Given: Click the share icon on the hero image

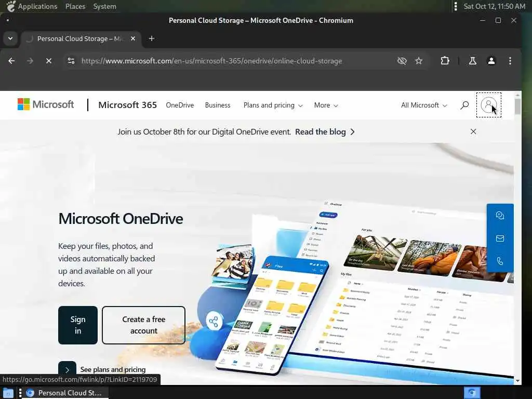Looking at the screenshot, I should (x=214, y=321).
